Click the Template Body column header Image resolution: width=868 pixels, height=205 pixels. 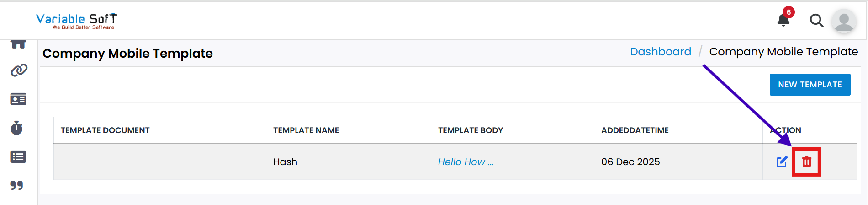pos(470,130)
